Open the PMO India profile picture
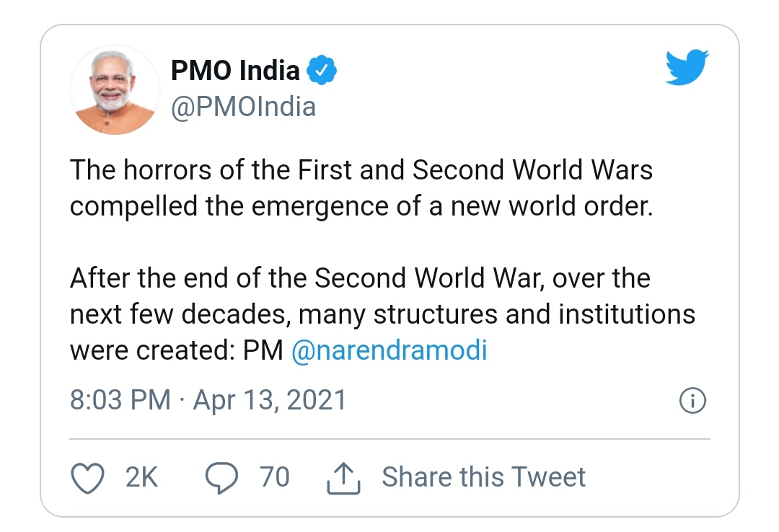 [x=115, y=90]
